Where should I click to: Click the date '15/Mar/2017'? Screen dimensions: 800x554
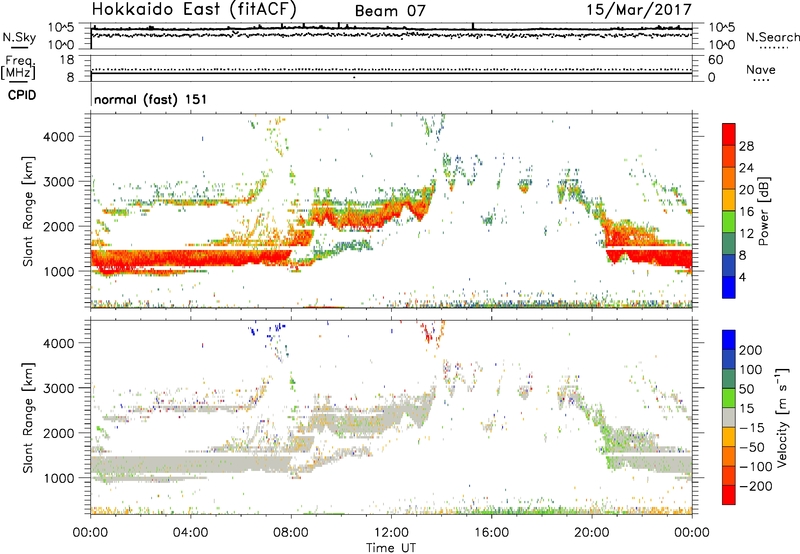[x=639, y=9]
